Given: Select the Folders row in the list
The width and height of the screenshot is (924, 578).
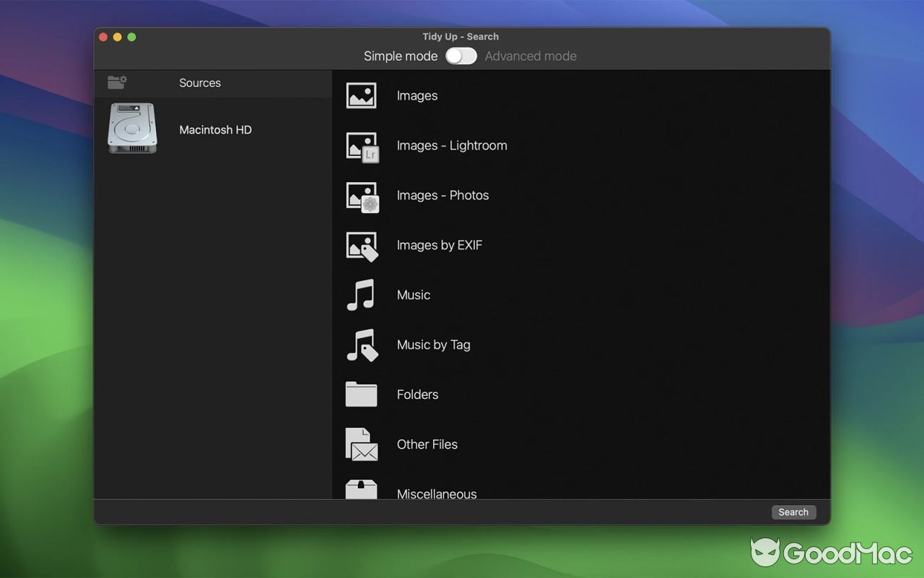Looking at the screenshot, I should click(x=417, y=394).
